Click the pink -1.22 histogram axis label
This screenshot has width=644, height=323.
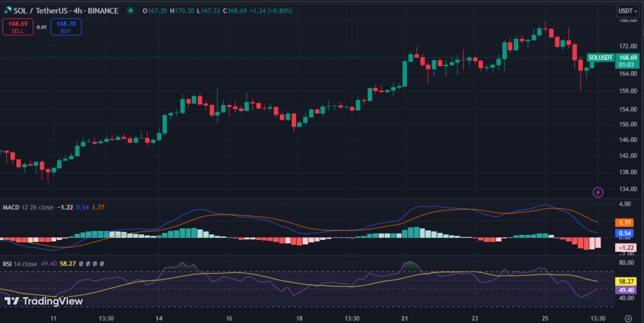click(x=626, y=247)
